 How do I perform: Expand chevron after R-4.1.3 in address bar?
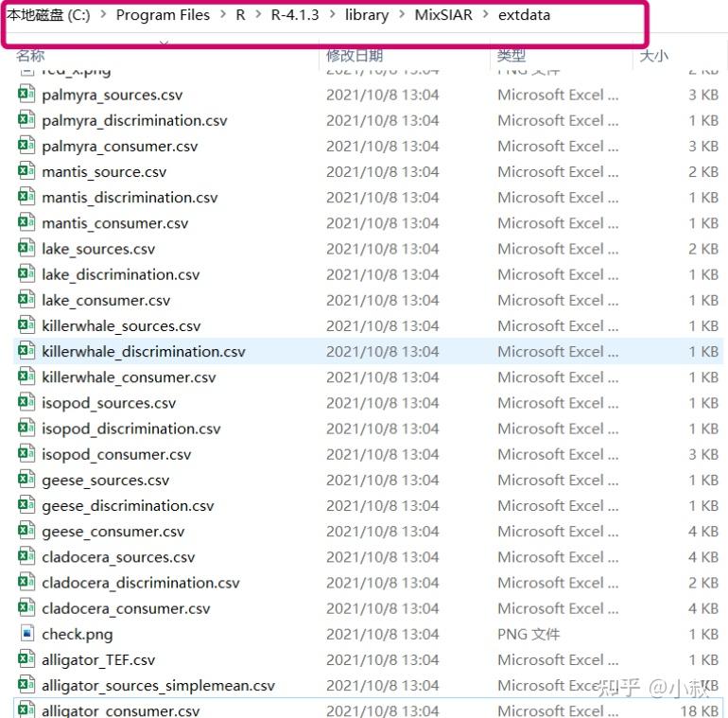[333, 15]
